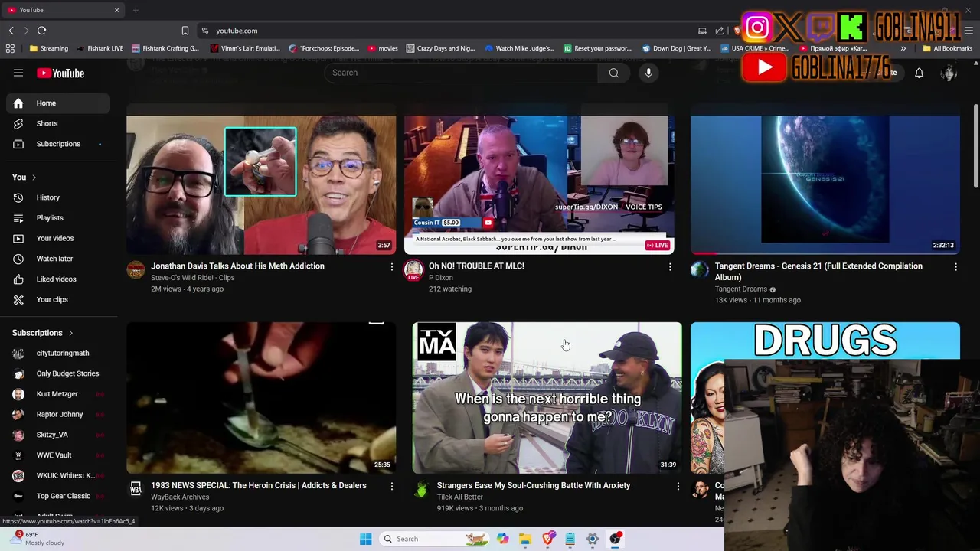
Task: Open File Explorer from the taskbar
Action: tap(524, 539)
